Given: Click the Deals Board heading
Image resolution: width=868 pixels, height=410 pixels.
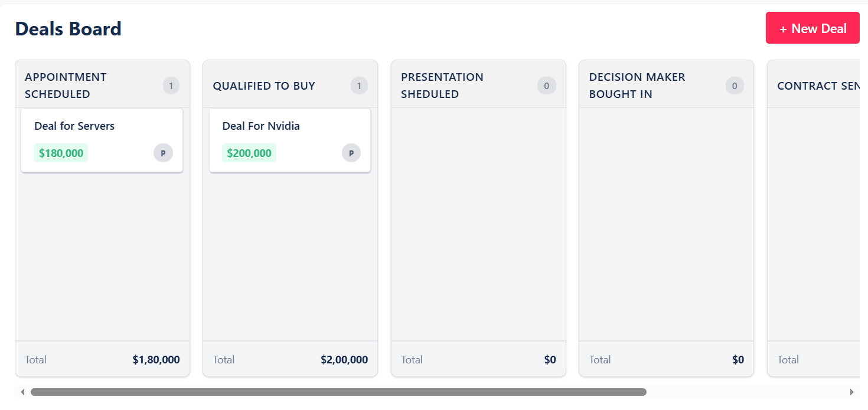Looking at the screenshot, I should pos(68,28).
